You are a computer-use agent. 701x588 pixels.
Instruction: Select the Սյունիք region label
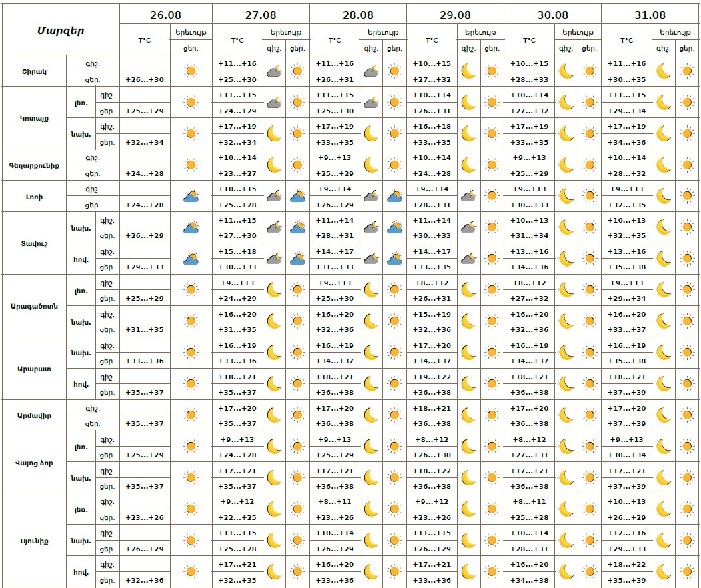(x=35, y=541)
